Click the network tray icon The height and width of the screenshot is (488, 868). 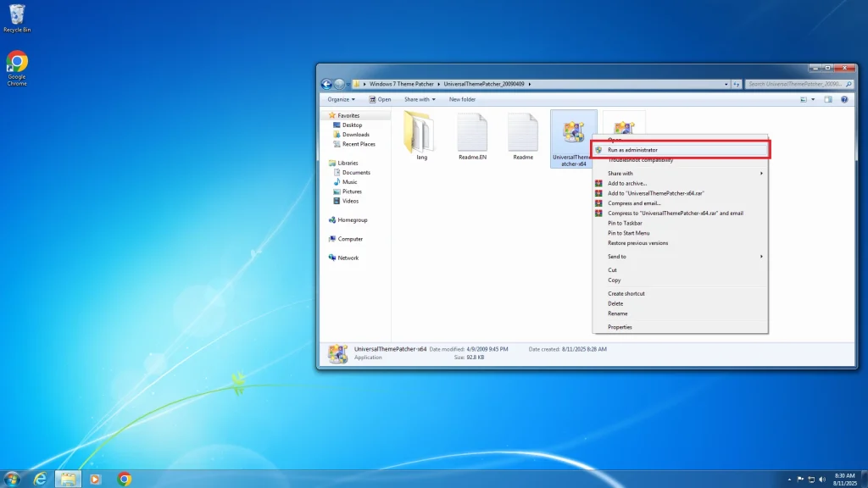coord(811,480)
